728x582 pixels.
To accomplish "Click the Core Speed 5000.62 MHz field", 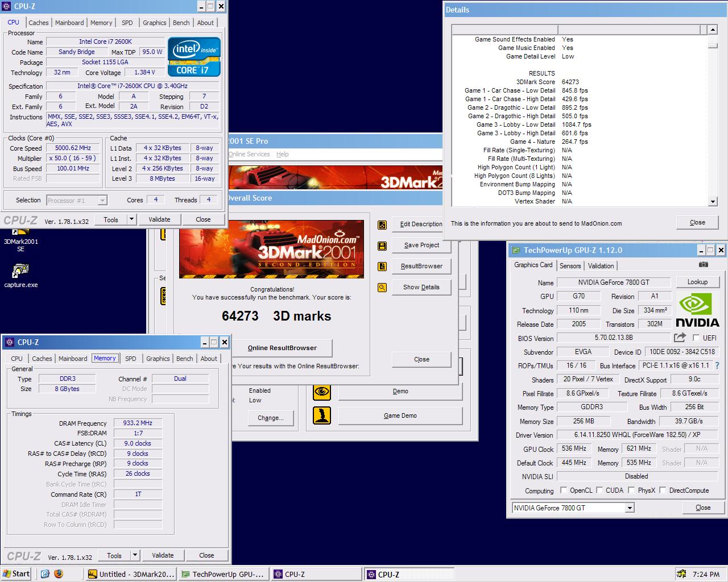I will click(72, 148).
